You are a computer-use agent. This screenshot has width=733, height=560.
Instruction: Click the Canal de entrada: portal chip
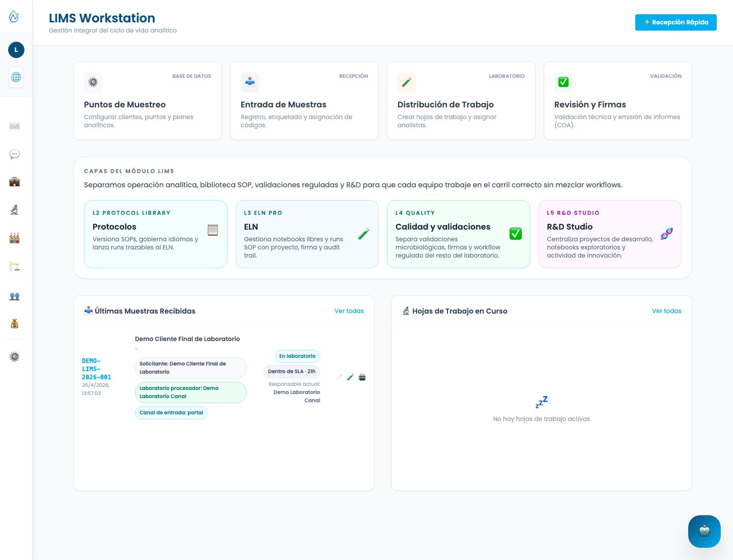(x=171, y=413)
